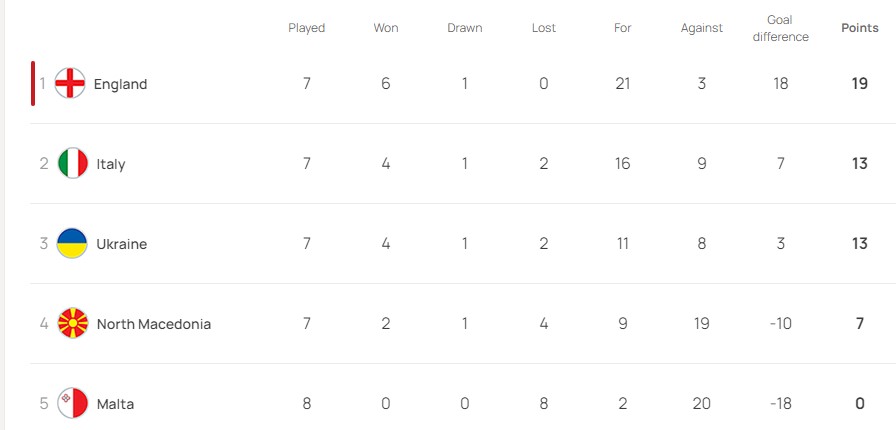Click the Italy flag icon

(x=73, y=164)
